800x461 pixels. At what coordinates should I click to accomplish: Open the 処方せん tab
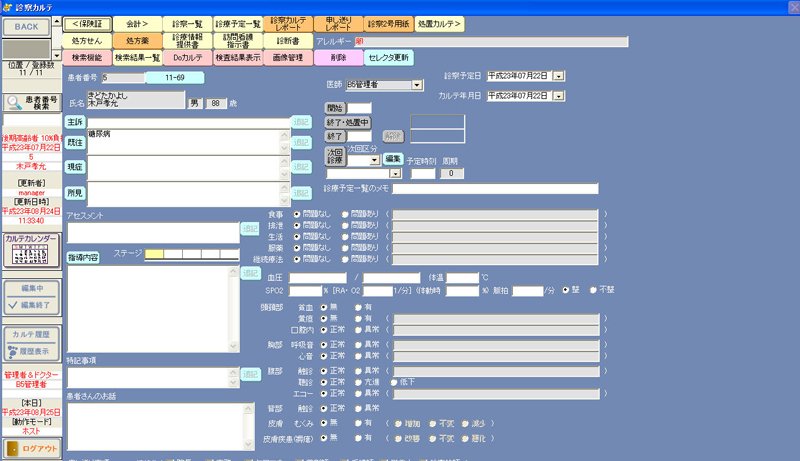click(x=87, y=41)
